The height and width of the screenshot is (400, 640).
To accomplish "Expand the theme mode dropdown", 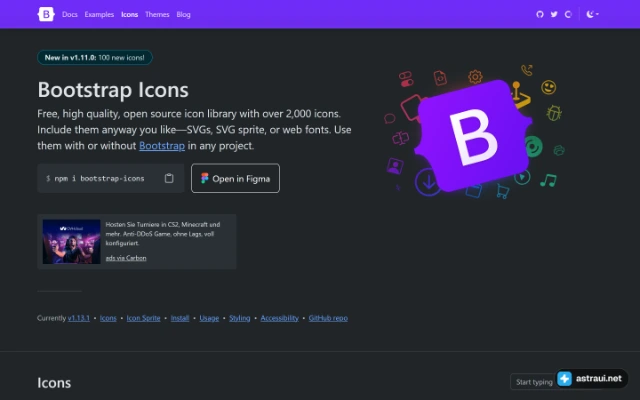I will [592, 14].
